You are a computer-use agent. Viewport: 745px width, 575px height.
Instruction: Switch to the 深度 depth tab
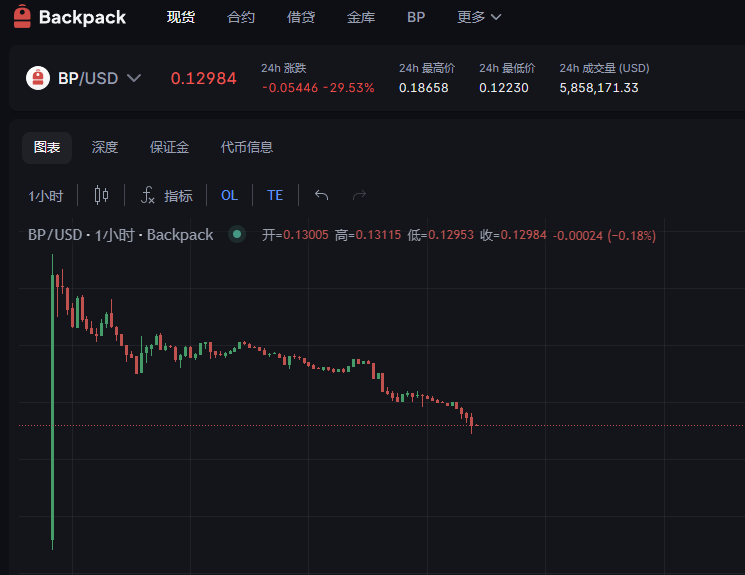105,147
